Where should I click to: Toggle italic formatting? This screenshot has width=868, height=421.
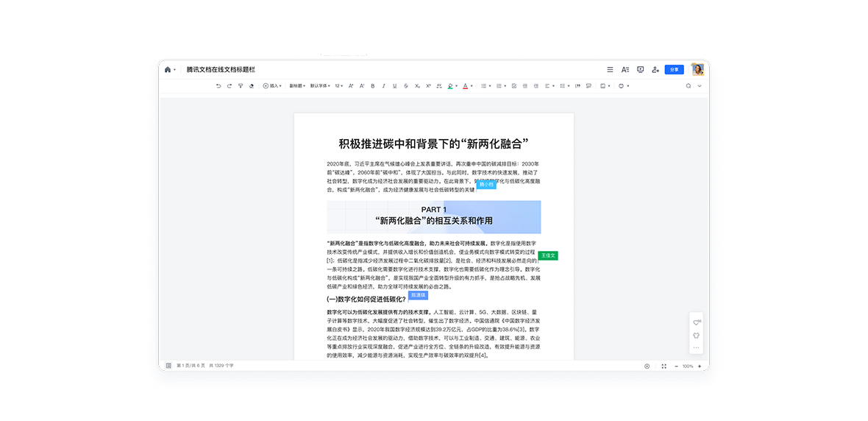(x=383, y=86)
